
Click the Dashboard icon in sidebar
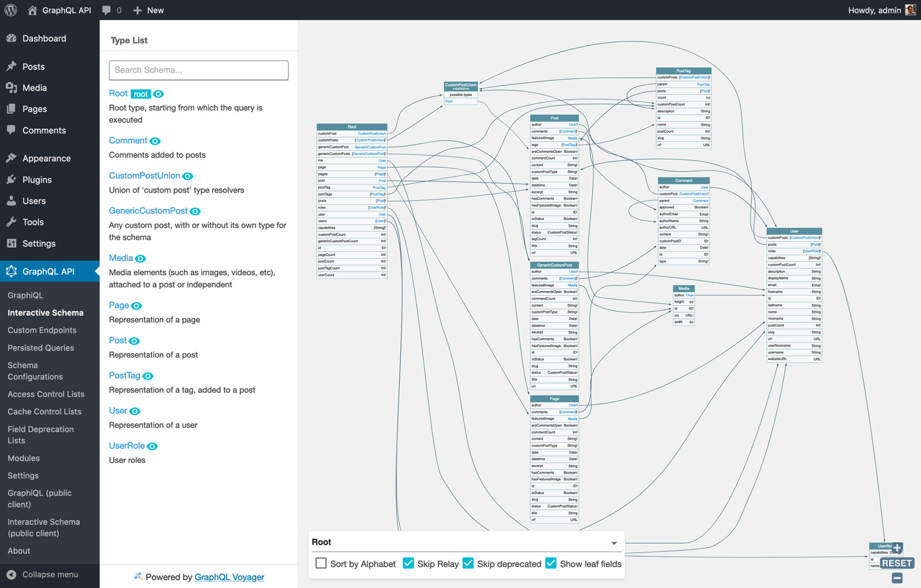point(11,38)
